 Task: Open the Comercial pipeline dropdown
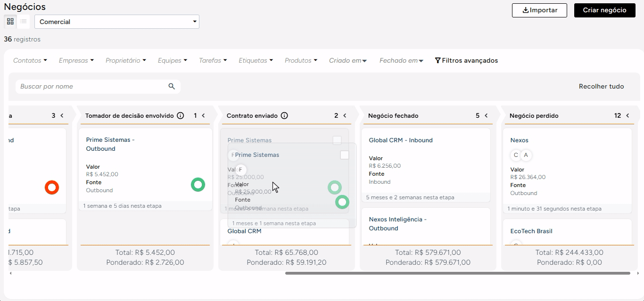pyautogui.click(x=117, y=22)
